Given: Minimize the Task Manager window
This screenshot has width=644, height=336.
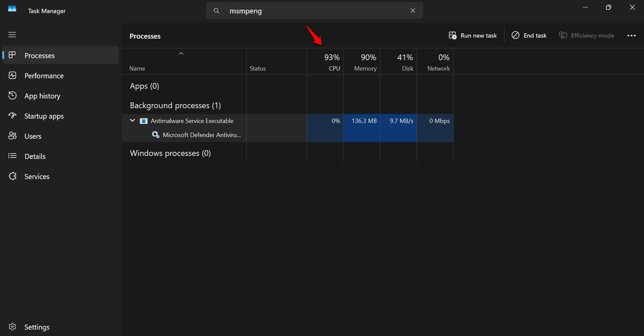Looking at the screenshot, I should coord(585,7).
